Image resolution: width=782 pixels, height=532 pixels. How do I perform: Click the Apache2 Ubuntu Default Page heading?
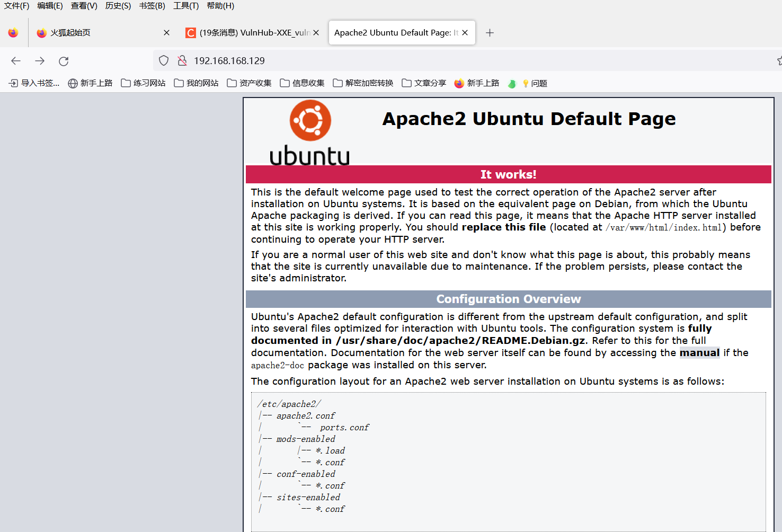529,119
